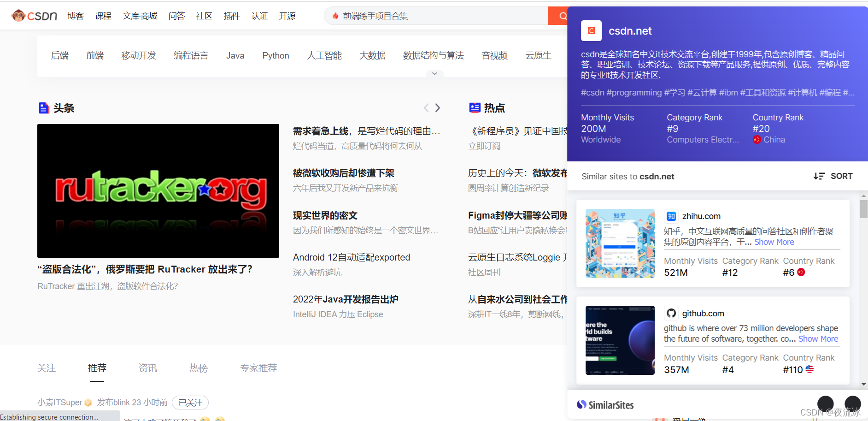Open the 文库·商城 menu item
This screenshot has width=868, height=421.
coord(140,16)
